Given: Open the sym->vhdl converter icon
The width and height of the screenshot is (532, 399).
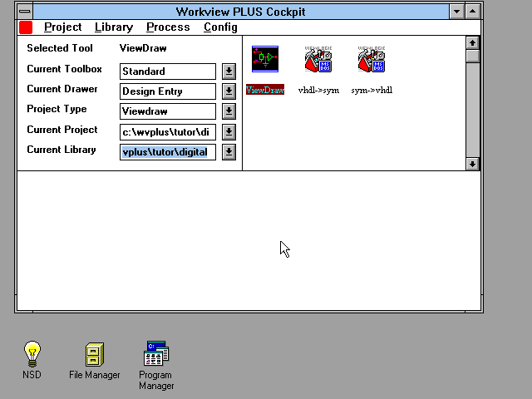Looking at the screenshot, I should pos(372,60).
